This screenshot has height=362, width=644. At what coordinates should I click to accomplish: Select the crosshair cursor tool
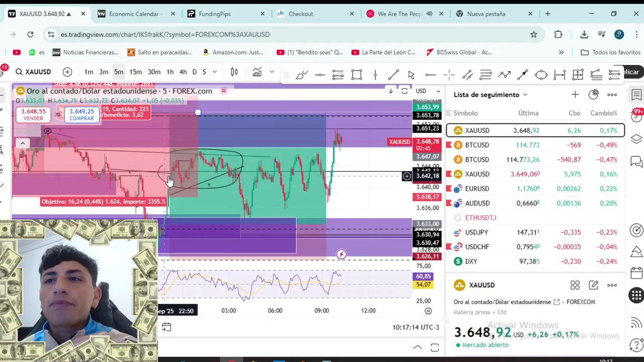pos(449,75)
